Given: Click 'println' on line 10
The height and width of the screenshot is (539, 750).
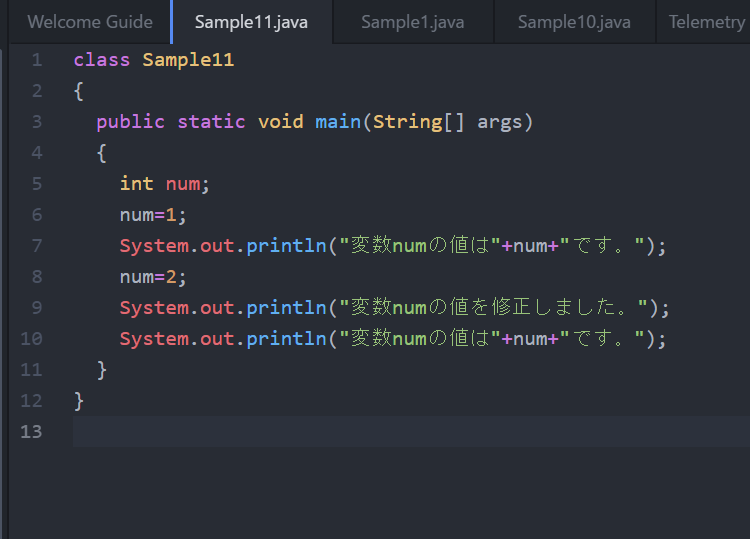Looking at the screenshot, I should [x=286, y=339].
